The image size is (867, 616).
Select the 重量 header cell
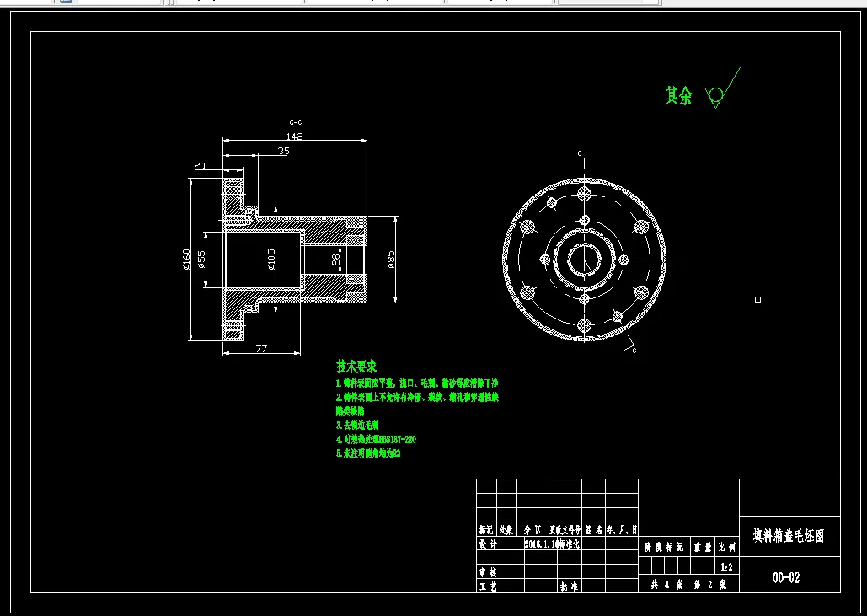pos(703,548)
